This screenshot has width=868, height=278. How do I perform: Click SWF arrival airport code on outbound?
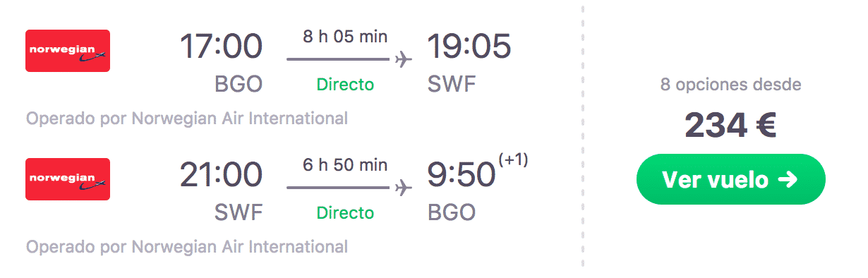(x=452, y=85)
